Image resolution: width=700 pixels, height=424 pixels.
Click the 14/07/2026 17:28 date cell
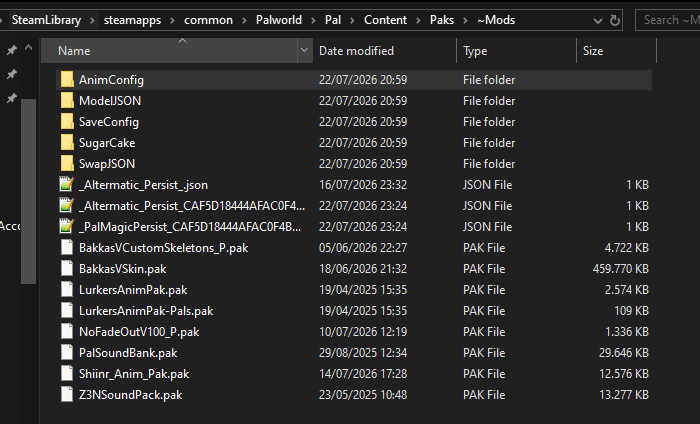[x=363, y=374]
